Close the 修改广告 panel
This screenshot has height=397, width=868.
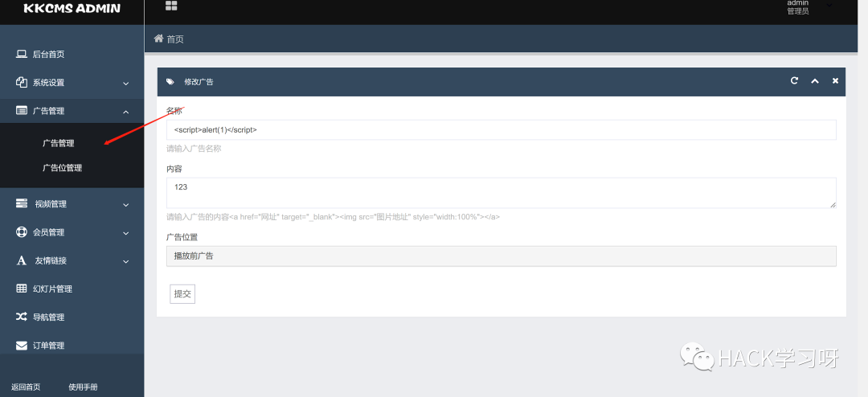click(835, 81)
